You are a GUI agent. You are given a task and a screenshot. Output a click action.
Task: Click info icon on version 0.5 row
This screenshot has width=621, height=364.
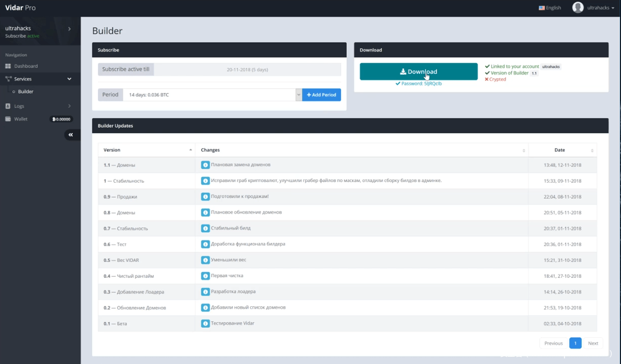tap(205, 260)
